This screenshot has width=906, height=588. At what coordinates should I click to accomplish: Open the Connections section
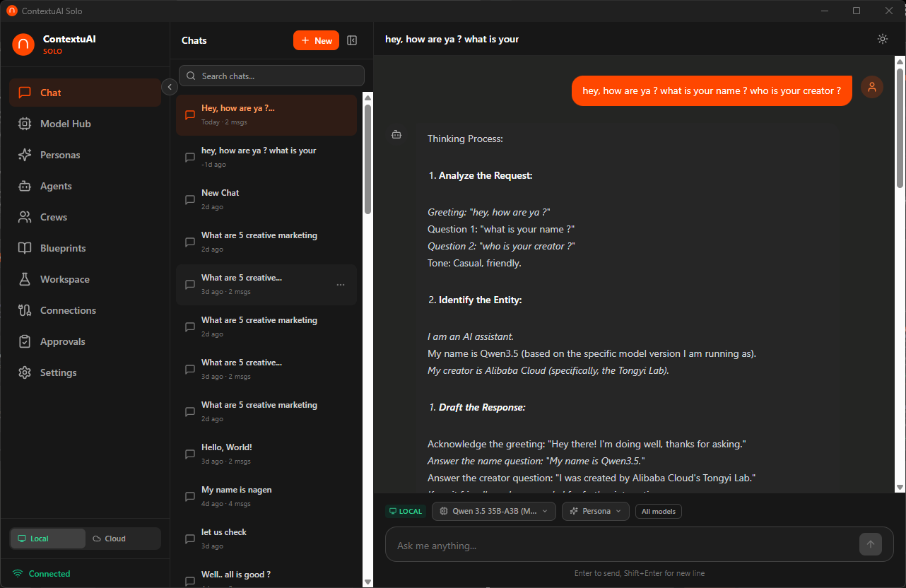click(x=69, y=310)
